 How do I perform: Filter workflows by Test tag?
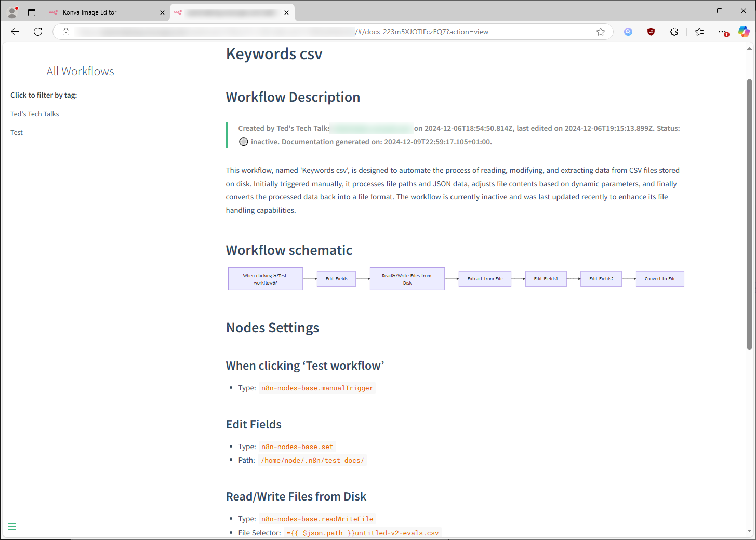coord(17,132)
